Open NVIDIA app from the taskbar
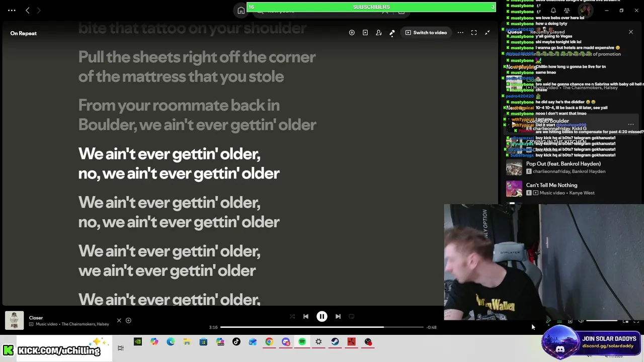 pos(137,342)
